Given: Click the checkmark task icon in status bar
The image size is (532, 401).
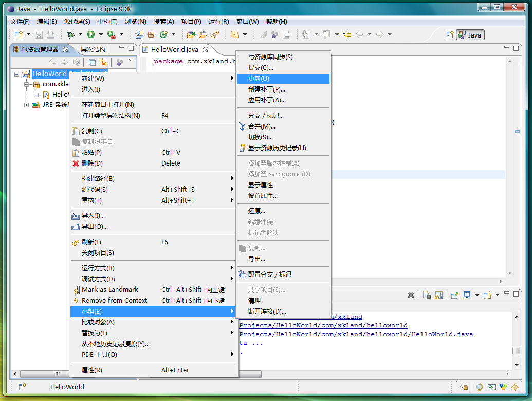Looking at the screenshot, I should 491,387.
